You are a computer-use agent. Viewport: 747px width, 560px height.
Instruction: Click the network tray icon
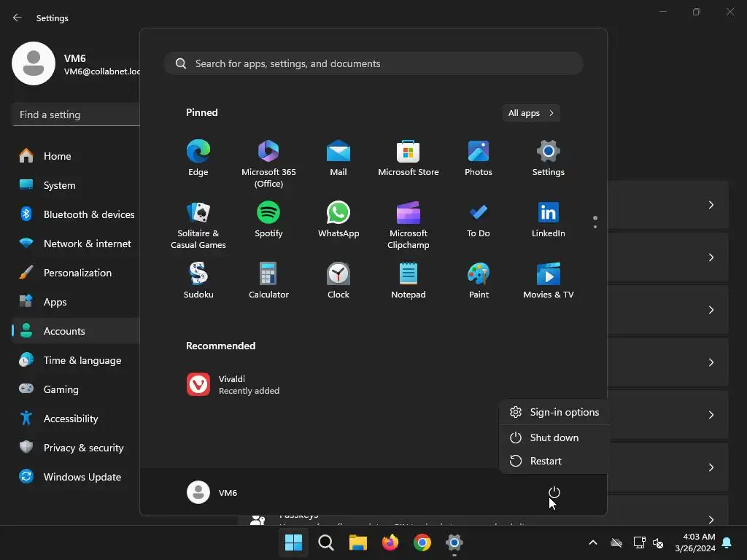pyautogui.click(x=639, y=542)
